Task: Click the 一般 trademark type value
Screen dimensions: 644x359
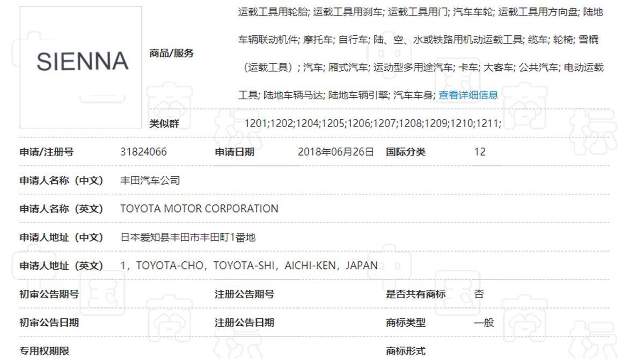Action: [484, 323]
